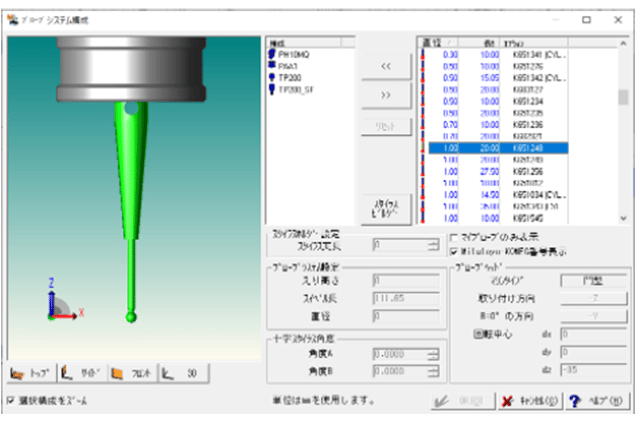Click the XYZ axis triad in preview

click(64, 300)
